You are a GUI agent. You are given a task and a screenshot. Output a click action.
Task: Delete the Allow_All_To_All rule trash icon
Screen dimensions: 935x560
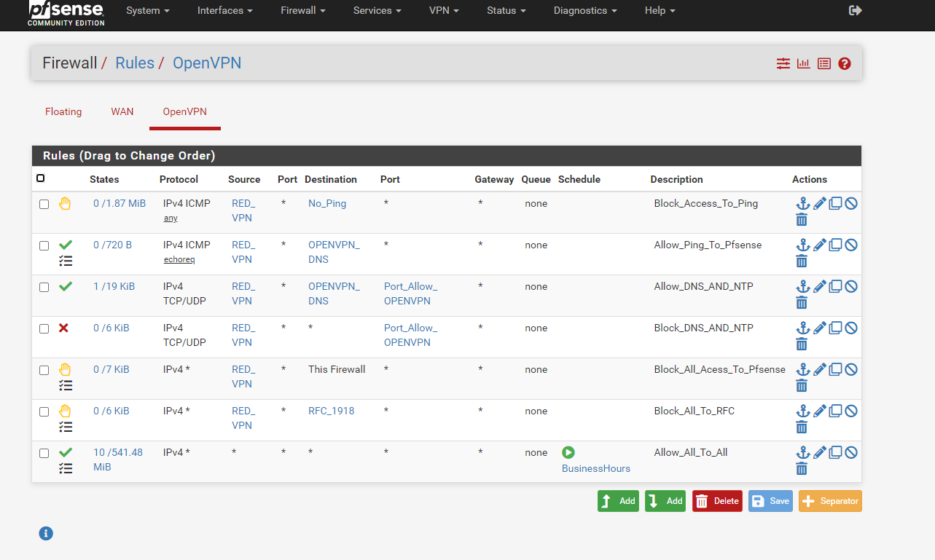coord(802,469)
